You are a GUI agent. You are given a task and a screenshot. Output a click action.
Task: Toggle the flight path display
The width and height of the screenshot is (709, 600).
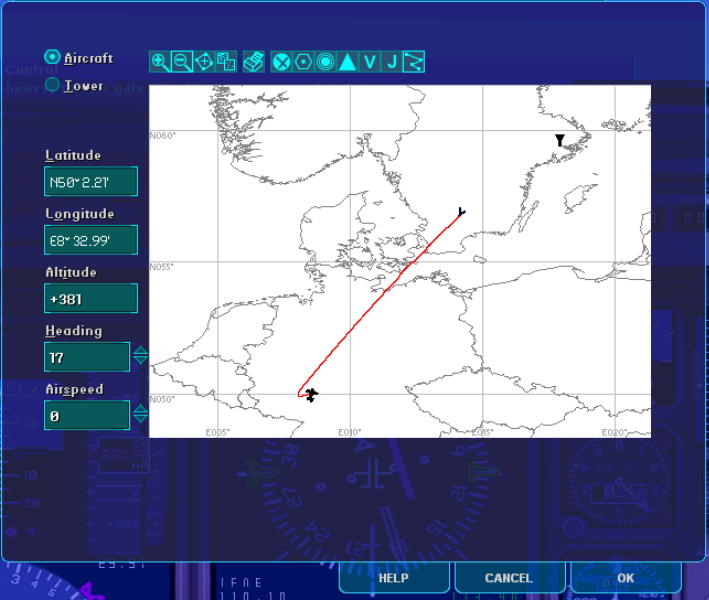[x=414, y=62]
